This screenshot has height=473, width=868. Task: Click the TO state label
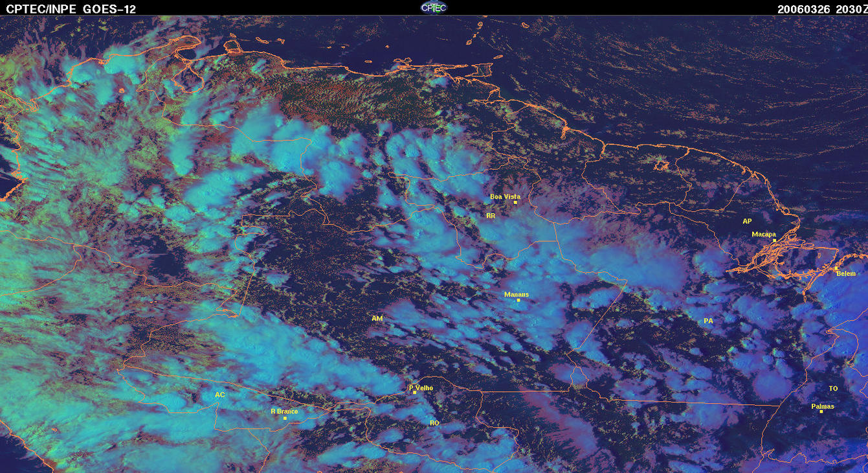click(x=833, y=388)
